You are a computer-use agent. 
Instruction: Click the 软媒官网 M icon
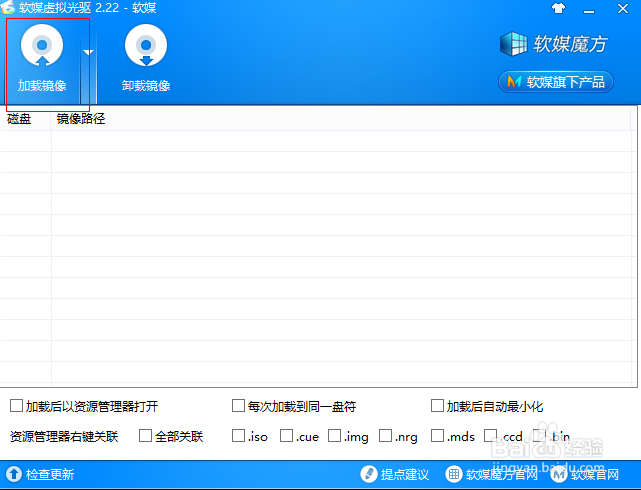pyautogui.click(x=559, y=474)
